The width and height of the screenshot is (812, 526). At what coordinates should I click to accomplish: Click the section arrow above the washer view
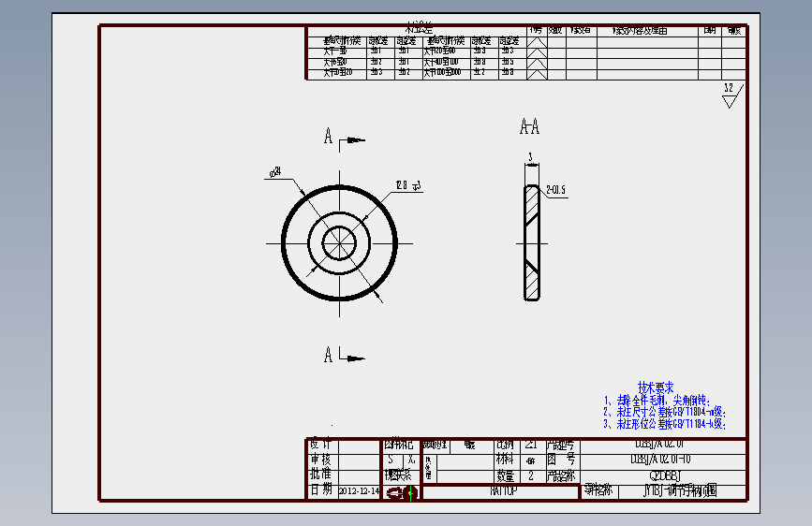point(355,139)
